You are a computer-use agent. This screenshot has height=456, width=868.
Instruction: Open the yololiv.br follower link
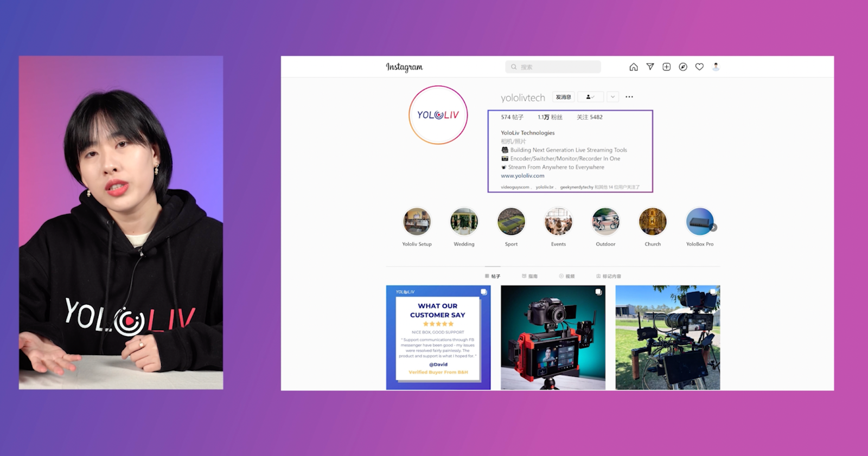tap(545, 187)
